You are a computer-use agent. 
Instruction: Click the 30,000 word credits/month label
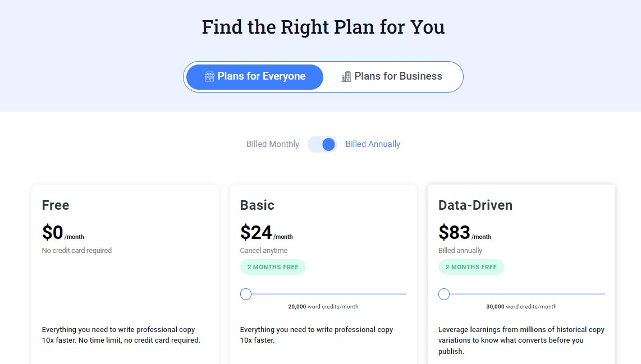point(521,307)
